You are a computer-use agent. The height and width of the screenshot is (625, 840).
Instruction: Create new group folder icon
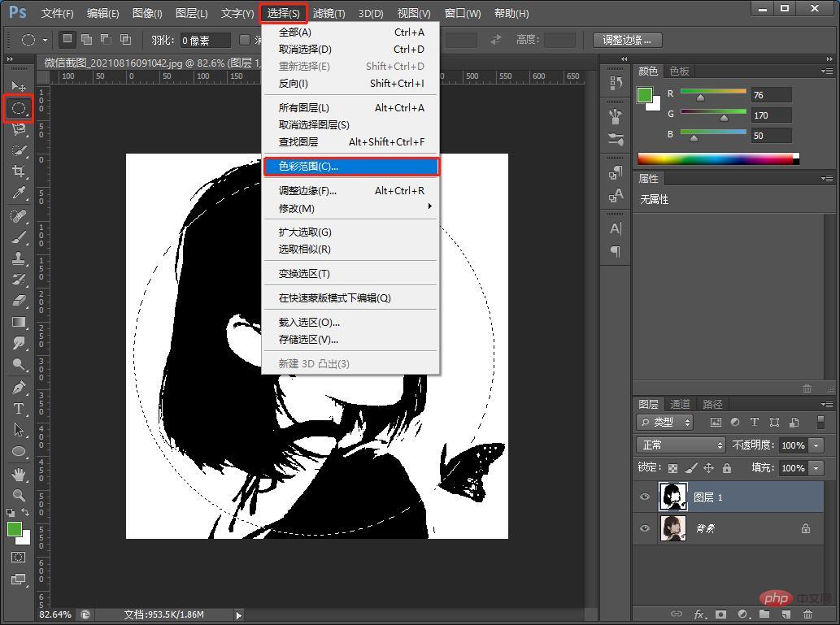coord(764,614)
